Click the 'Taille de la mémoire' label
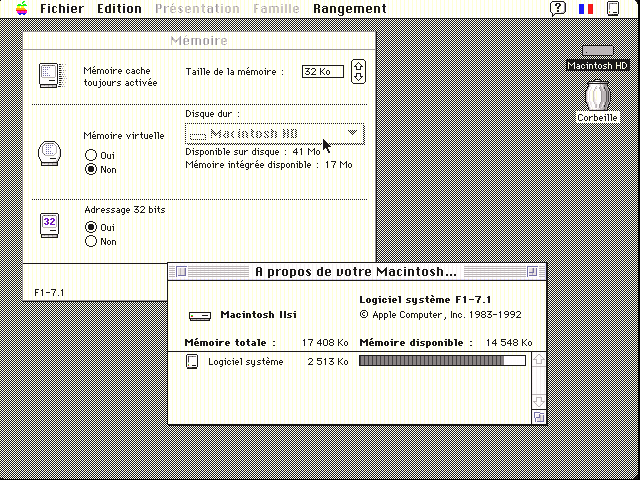The image size is (640, 480). (234, 72)
